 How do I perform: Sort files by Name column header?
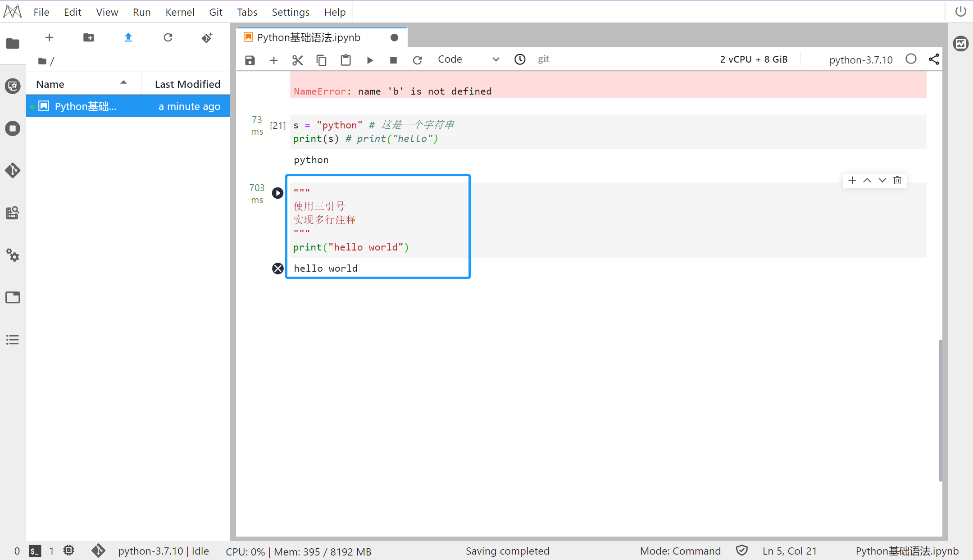coord(83,84)
